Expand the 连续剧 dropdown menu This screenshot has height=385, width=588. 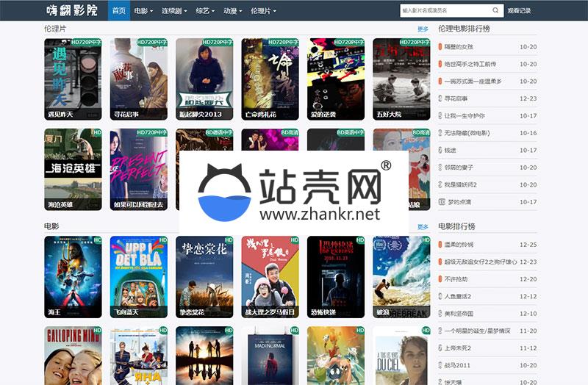tap(174, 11)
